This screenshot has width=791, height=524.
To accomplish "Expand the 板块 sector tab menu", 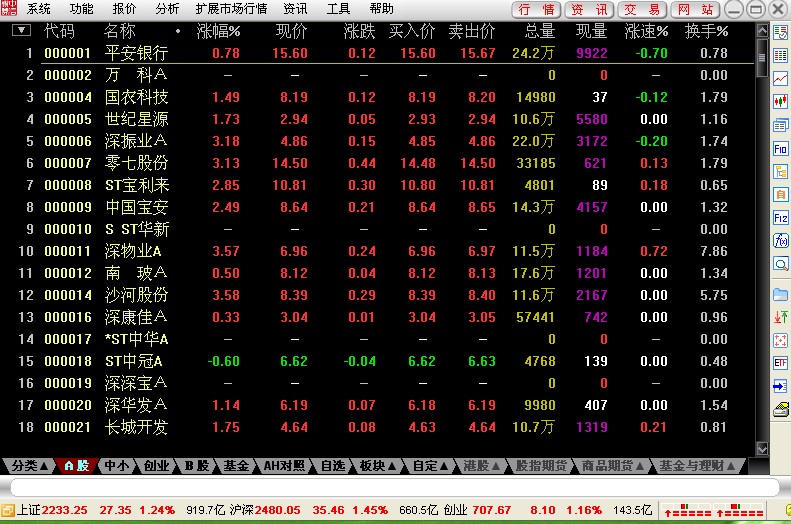I will coord(378,466).
